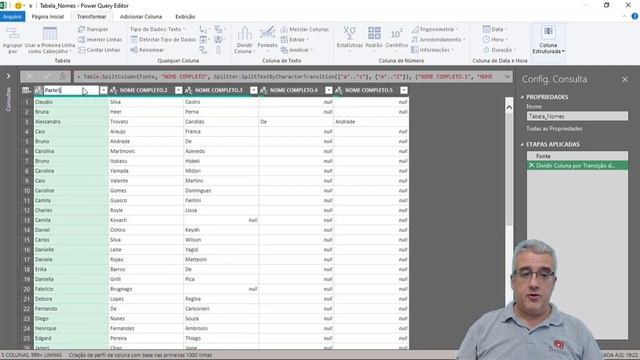The height and width of the screenshot is (360, 640).
Task: Click the smiley feedback icon
Action: pyautogui.click(x=18, y=6)
